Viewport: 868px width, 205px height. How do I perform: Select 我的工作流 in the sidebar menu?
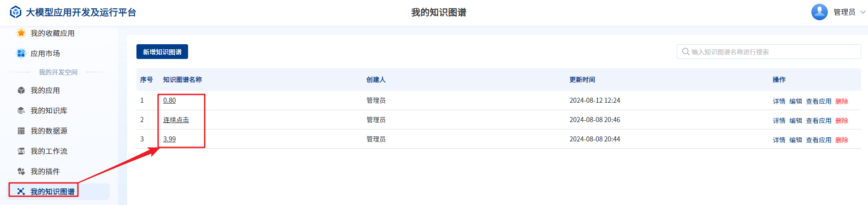pos(49,151)
